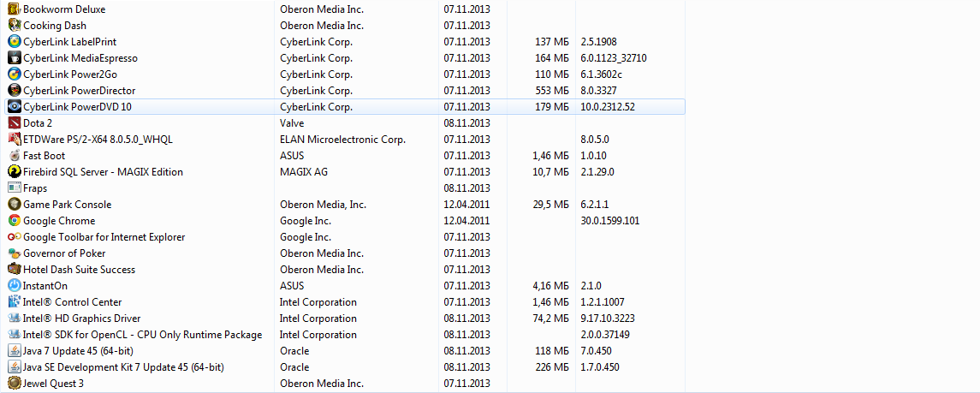This screenshot has width=980, height=393.
Task: Click the Dota 2 icon
Action: [14, 123]
